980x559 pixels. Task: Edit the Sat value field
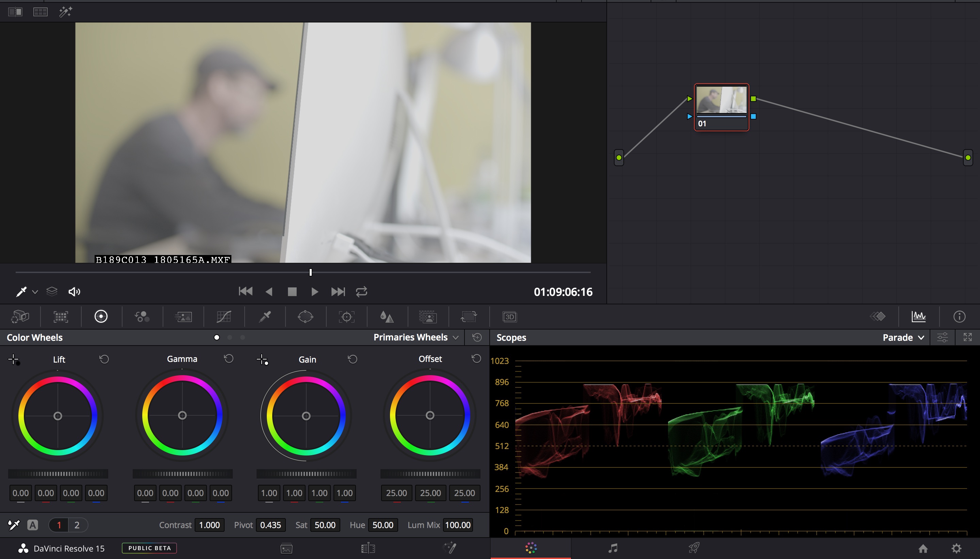325,525
